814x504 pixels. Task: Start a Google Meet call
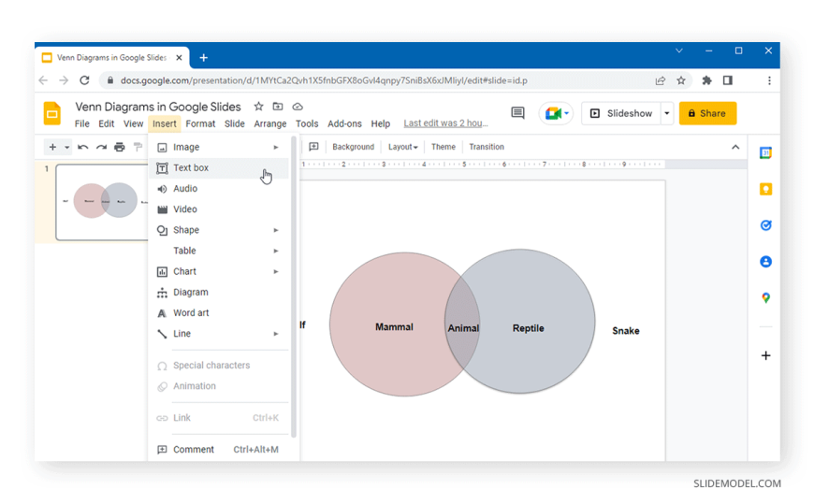(x=556, y=113)
